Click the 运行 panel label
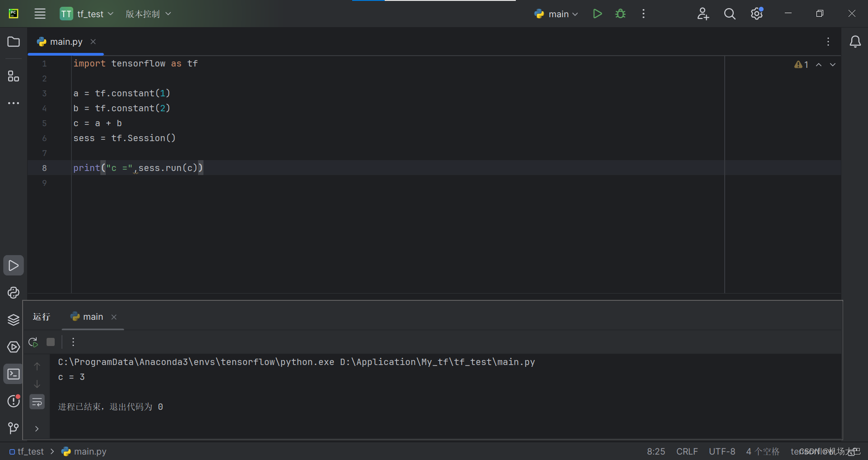868x460 pixels. click(x=42, y=317)
